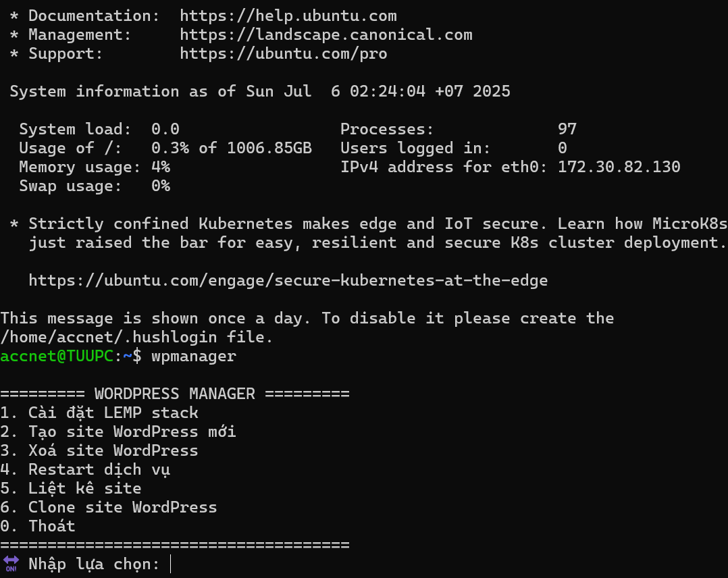The height and width of the screenshot is (578, 728).
Task: Open the secure-kubernetes-at-the-edge URL
Action: click(288, 280)
